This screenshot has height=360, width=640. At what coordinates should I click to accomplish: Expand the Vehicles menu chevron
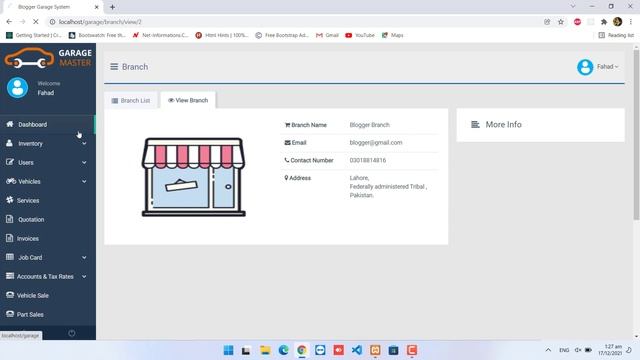point(84,182)
